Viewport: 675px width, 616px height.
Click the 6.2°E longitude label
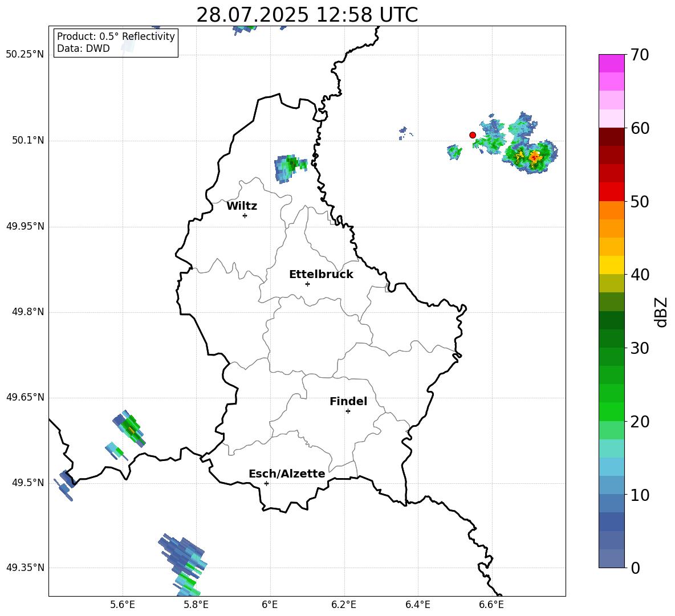point(344,605)
